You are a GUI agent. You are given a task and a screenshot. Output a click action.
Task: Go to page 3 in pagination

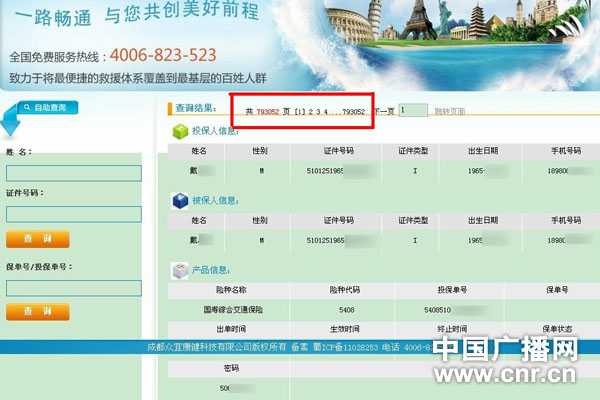tap(318, 111)
